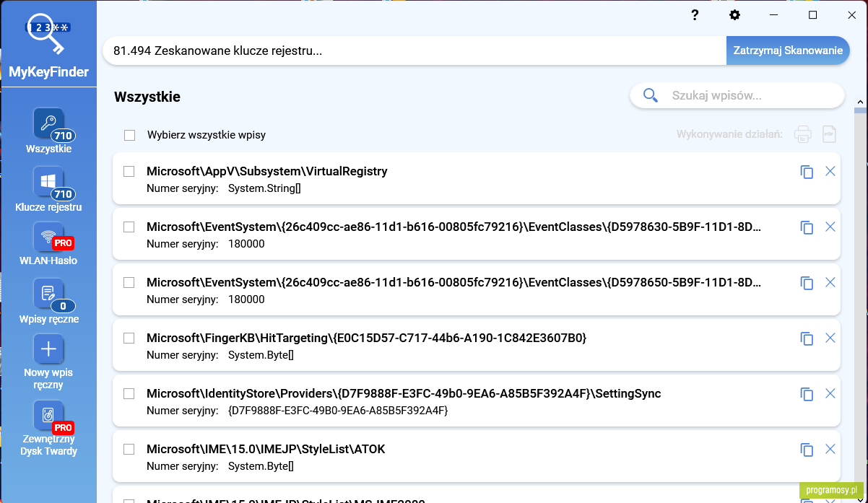Image resolution: width=868 pixels, height=503 pixels.
Task: Click the export to PDF icon
Action: [x=830, y=134]
